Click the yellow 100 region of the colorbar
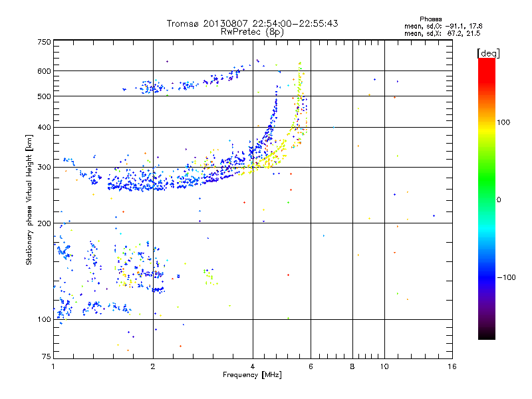This screenshot has width=532, height=399. [487, 122]
